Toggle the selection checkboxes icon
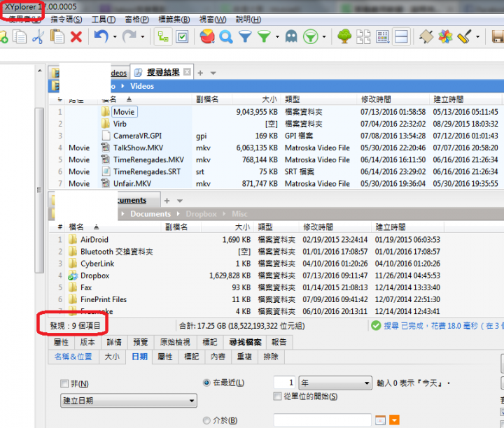 (x=182, y=36)
